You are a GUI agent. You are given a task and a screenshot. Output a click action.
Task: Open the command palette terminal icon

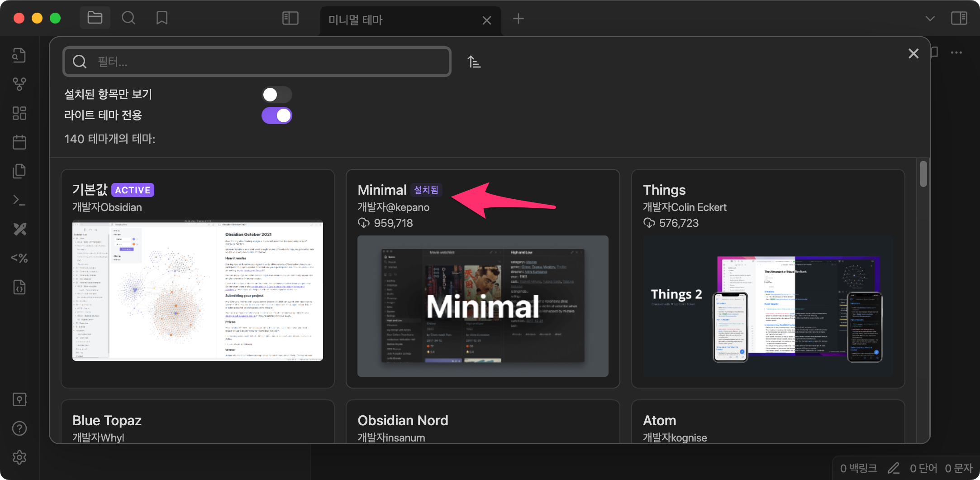19,200
